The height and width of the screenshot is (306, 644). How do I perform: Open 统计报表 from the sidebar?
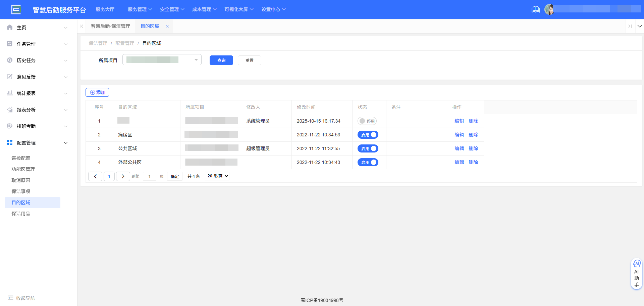tap(27, 93)
